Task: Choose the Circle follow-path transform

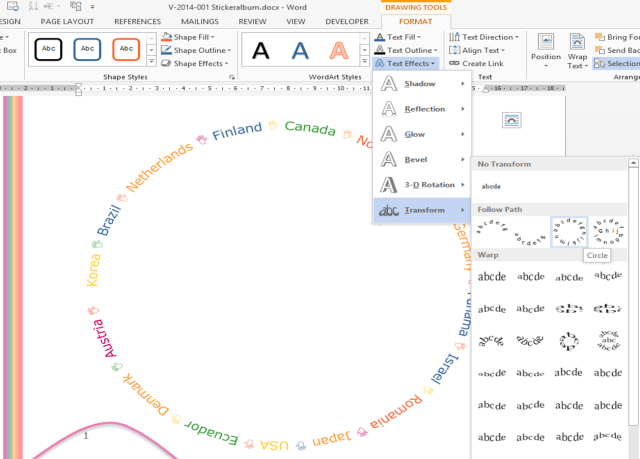Action: click(x=569, y=232)
